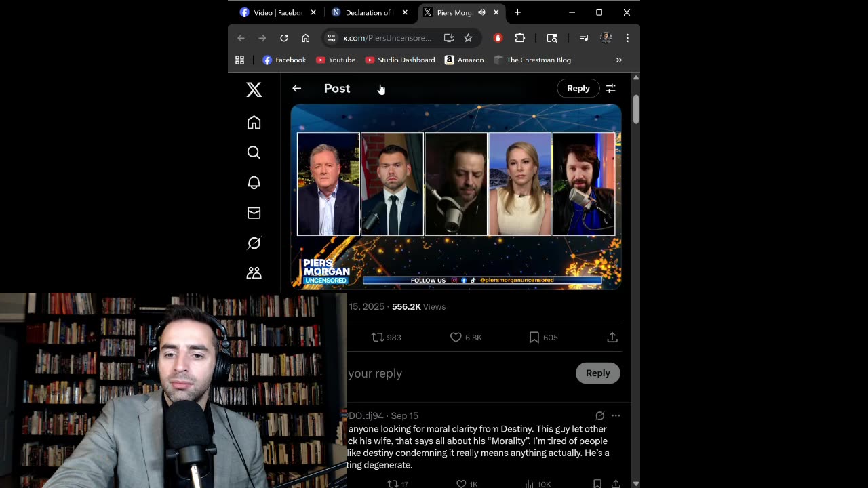The image size is (868, 488).
Task: Open Youtube bookmark
Action: pyautogui.click(x=336, y=60)
